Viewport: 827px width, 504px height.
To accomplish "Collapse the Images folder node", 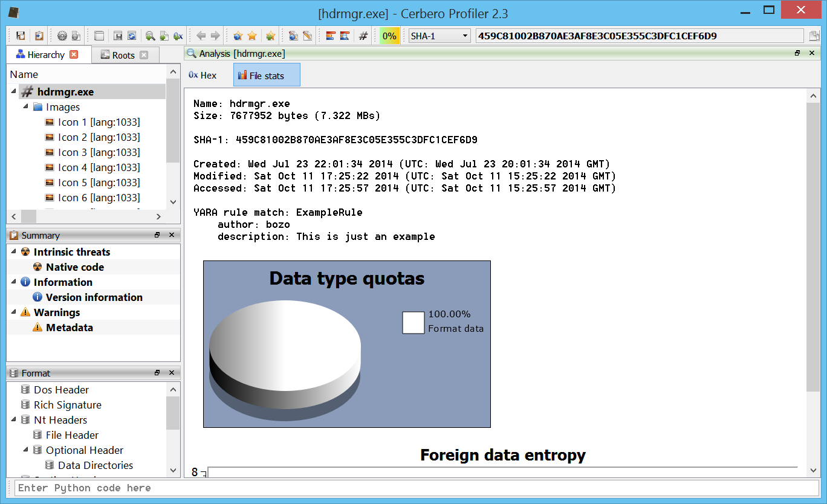I will (26, 107).
